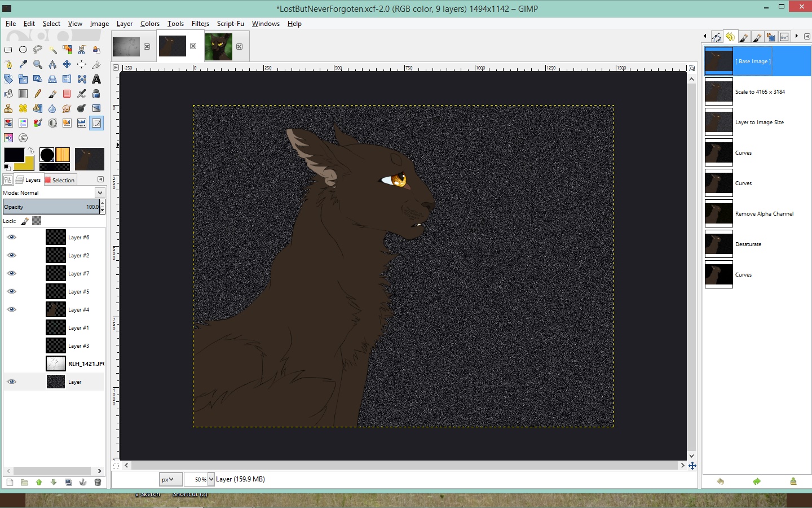The width and height of the screenshot is (812, 508).
Task: Toggle quick mask at canvas corner
Action: point(116,466)
